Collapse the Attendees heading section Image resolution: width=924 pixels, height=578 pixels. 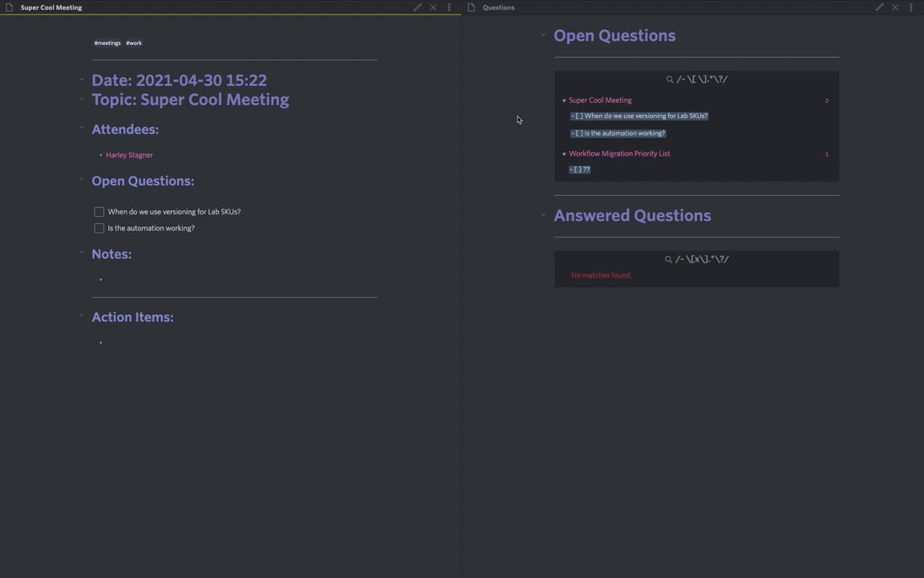81,128
